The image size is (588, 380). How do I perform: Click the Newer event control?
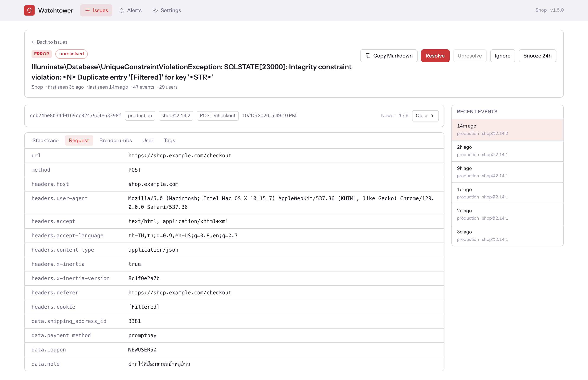388,116
